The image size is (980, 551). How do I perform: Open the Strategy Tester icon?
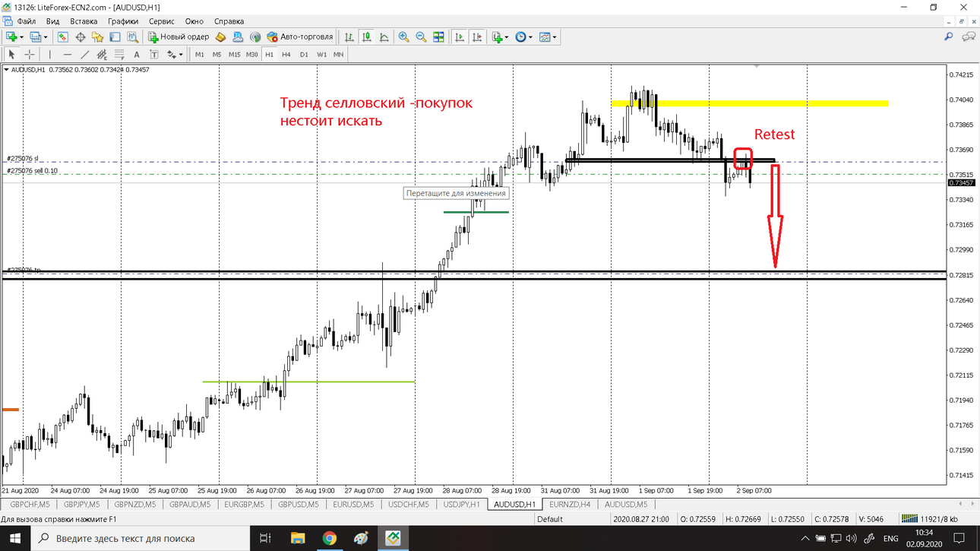132,36
